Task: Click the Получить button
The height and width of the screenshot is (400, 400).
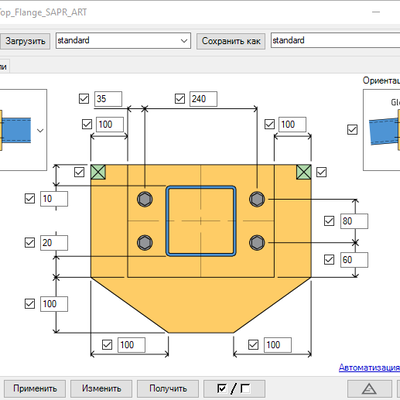Action: click(168, 388)
